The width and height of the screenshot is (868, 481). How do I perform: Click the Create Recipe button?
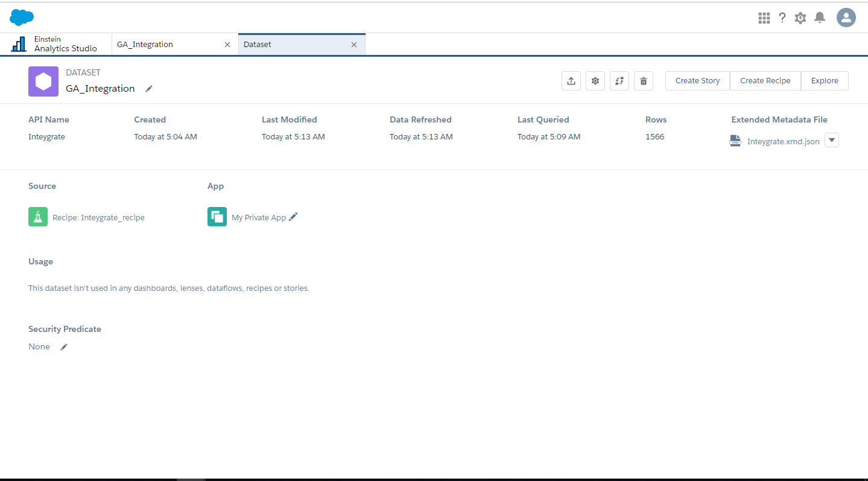[765, 81]
